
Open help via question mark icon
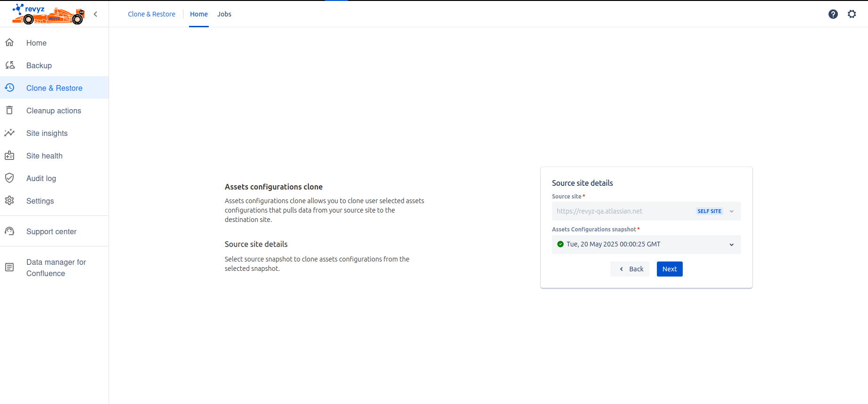pos(833,14)
